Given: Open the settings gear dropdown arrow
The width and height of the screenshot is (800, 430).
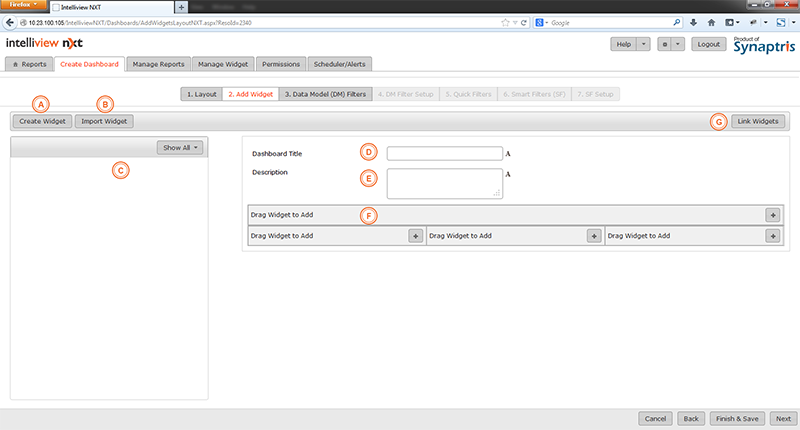Looking at the screenshot, I should pos(679,44).
